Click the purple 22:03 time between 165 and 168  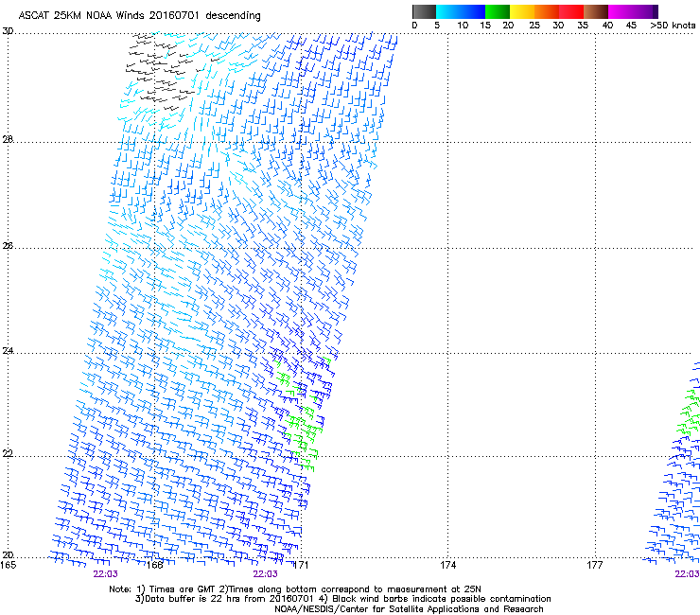[x=105, y=574]
